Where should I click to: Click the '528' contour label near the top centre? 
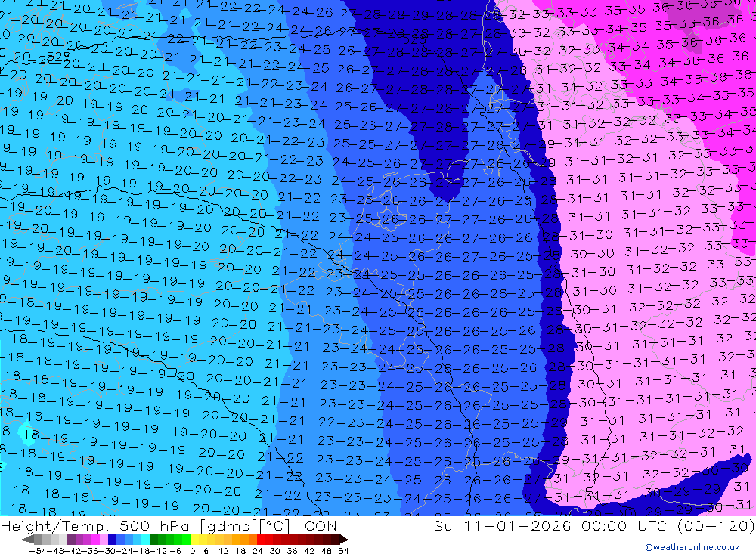(414, 40)
